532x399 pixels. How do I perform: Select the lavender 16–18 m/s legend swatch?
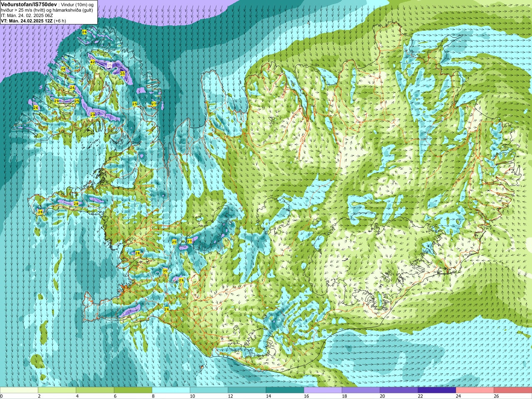point(323,390)
